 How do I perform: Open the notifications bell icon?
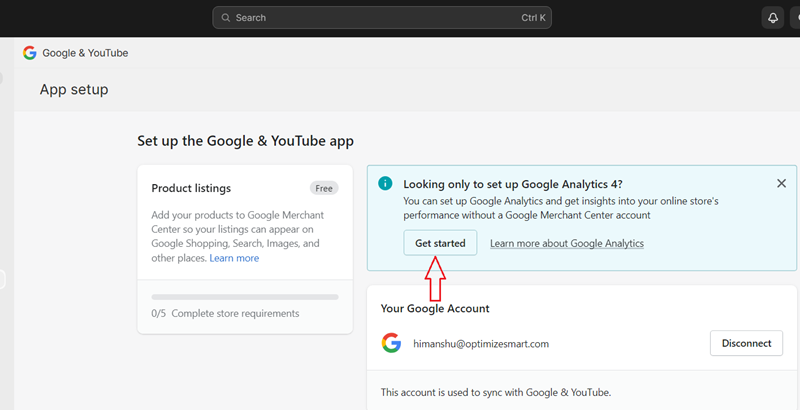tap(773, 18)
